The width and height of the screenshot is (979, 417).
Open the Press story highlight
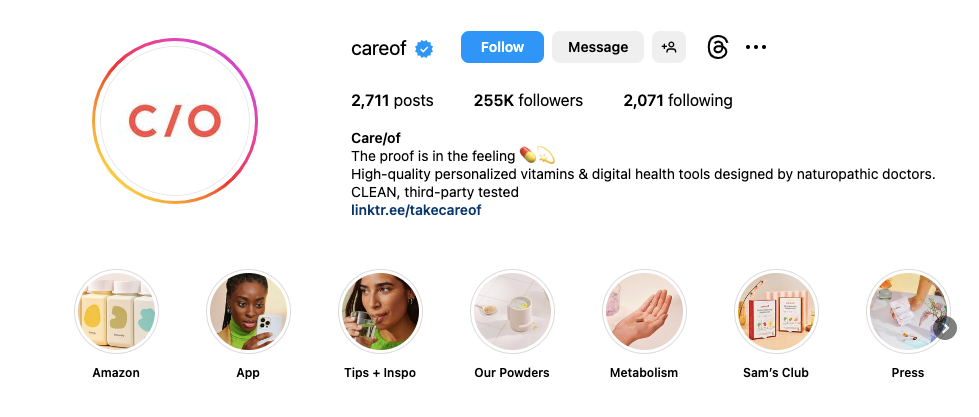(908, 312)
